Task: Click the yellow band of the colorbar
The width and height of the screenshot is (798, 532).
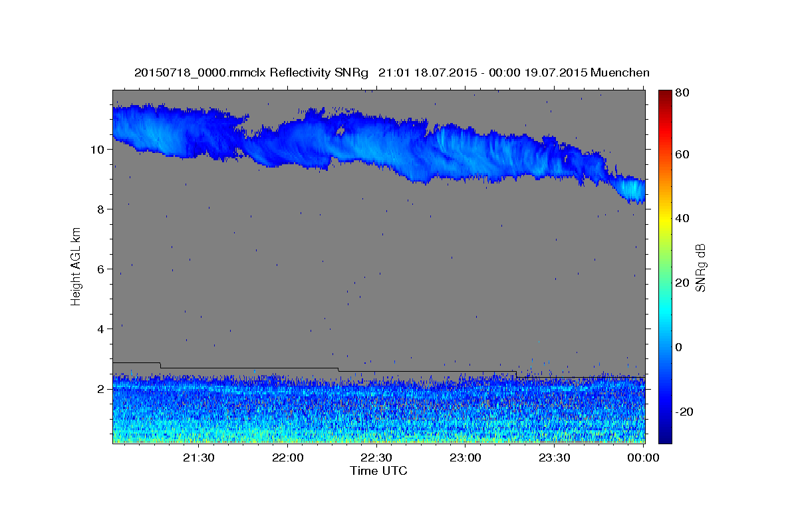Action: [x=664, y=219]
